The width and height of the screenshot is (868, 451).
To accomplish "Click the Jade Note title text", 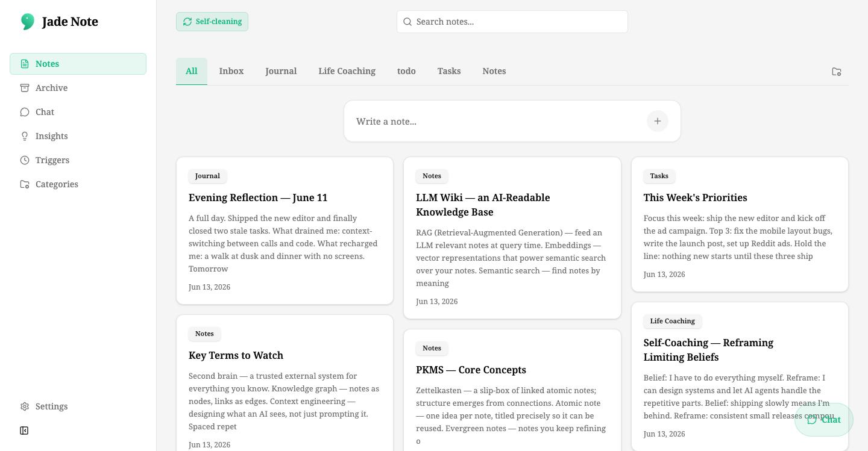I will pyautogui.click(x=70, y=22).
